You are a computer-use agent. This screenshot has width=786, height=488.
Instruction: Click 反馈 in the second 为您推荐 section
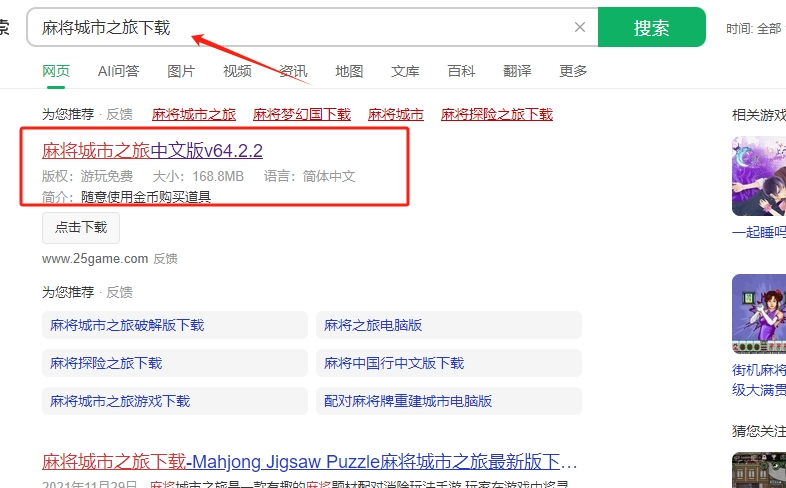coord(119,292)
